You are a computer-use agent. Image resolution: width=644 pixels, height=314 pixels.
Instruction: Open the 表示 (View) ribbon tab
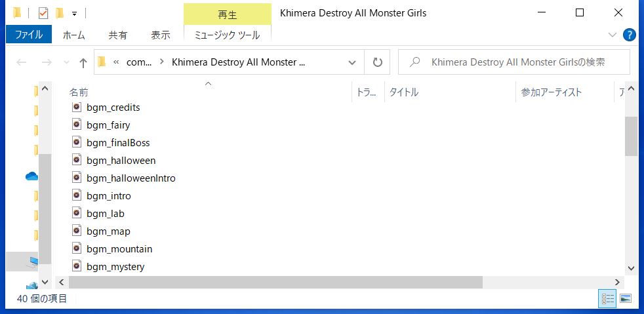[161, 35]
